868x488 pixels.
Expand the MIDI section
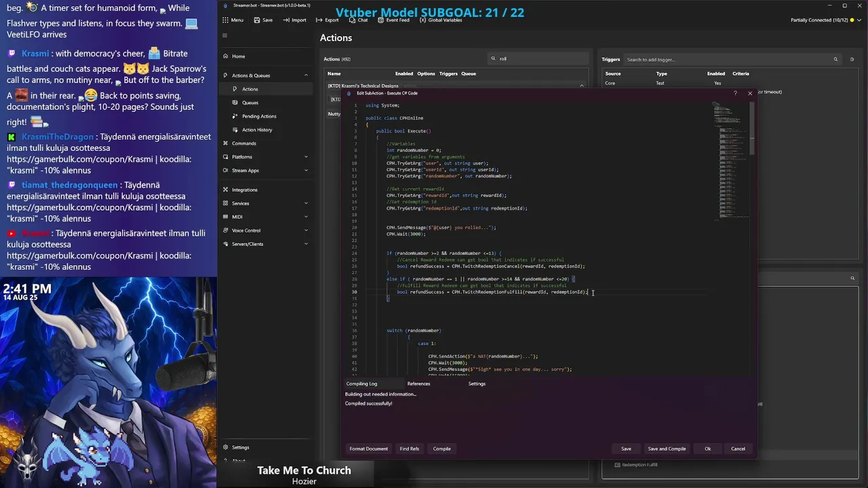click(306, 217)
